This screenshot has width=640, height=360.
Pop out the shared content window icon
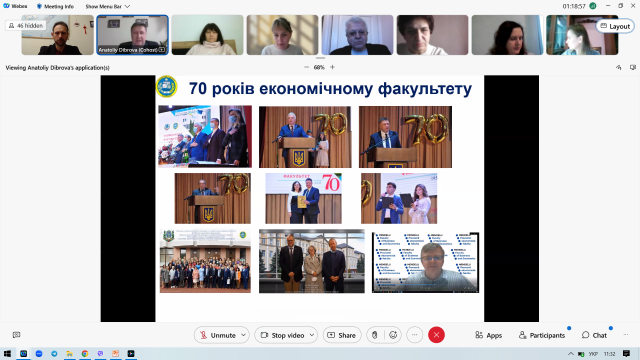633,67
